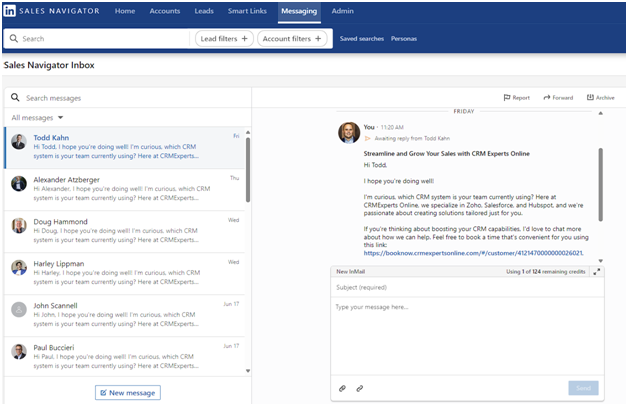Open Paul Buccieri conversation
The height and width of the screenshot is (406, 628).
click(124, 357)
